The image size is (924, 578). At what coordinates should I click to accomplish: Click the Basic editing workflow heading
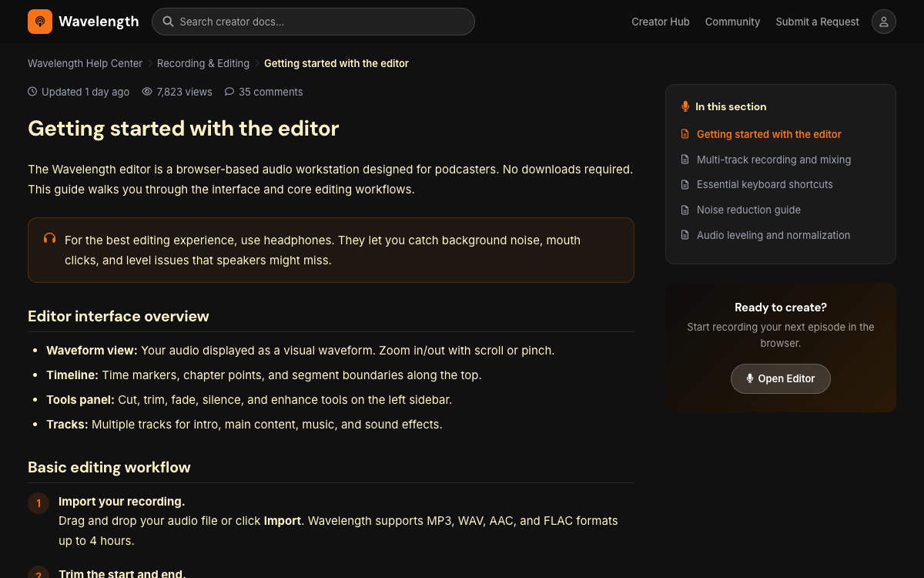pyautogui.click(x=109, y=467)
